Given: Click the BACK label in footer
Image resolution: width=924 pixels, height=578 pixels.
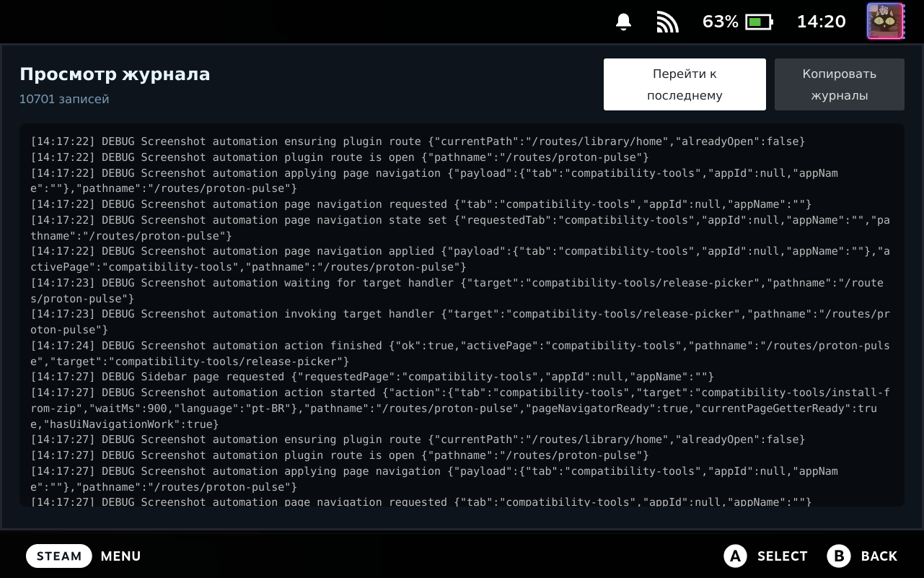Looking at the screenshot, I should point(879,556).
